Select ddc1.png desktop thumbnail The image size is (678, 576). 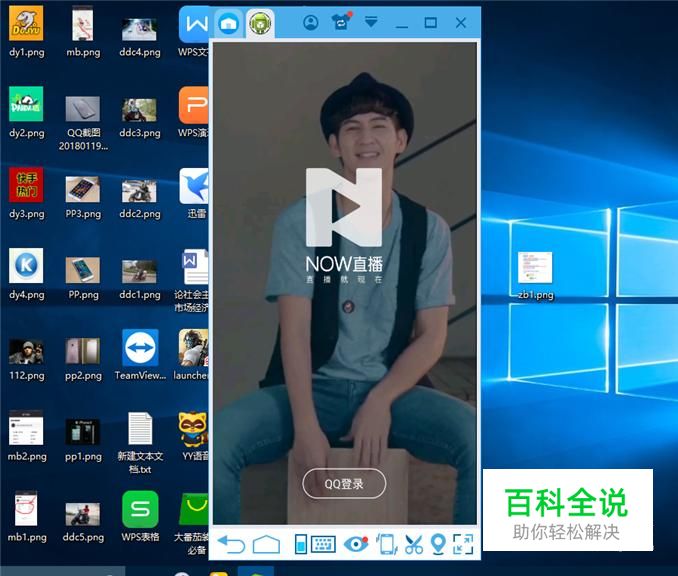click(x=140, y=280)
